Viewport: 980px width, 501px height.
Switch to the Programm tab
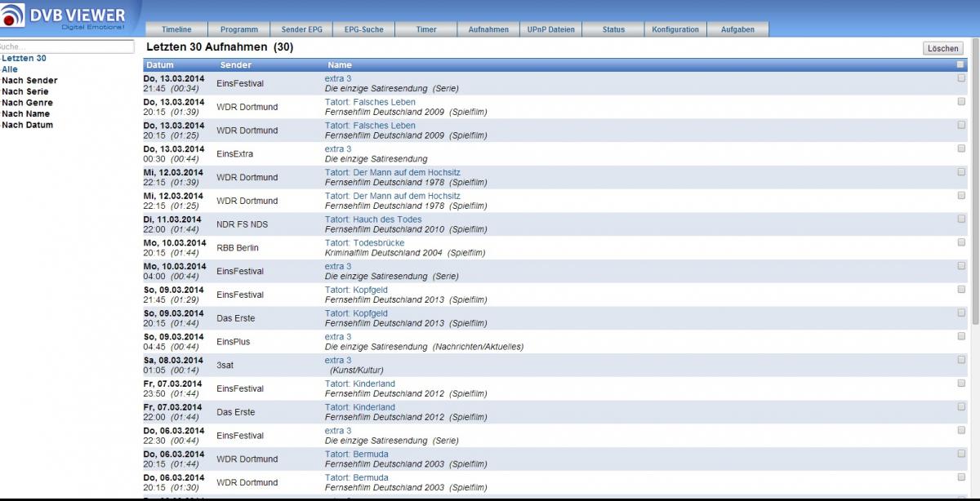pos(238,29)
